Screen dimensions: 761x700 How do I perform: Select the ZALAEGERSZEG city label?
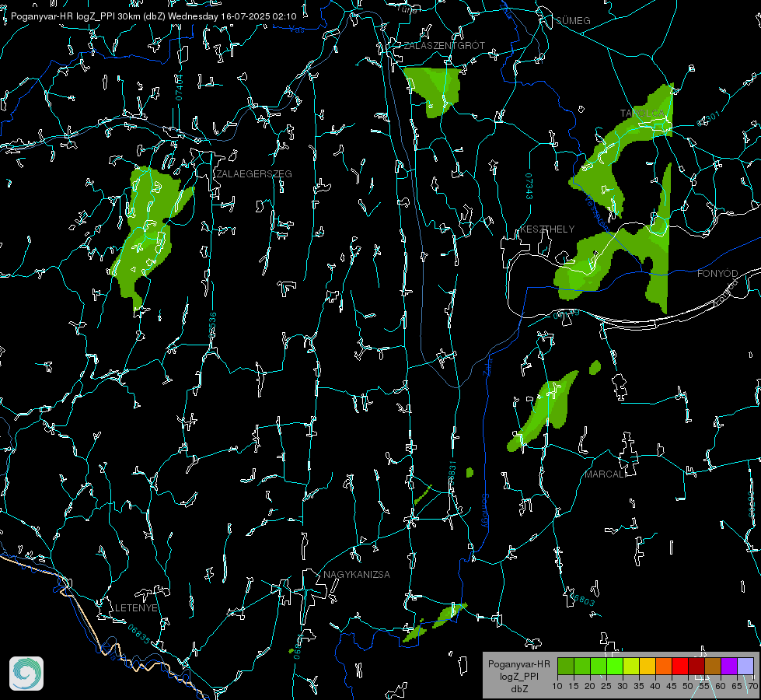(x=254, y=174)
